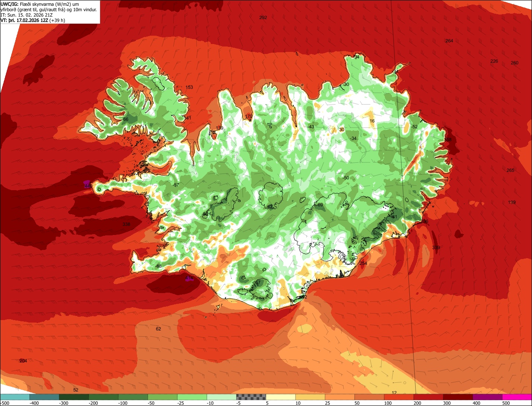Click the '292' value north of Iceland
This screenshot has height=406, width=532.
click(x=263, y=17)
